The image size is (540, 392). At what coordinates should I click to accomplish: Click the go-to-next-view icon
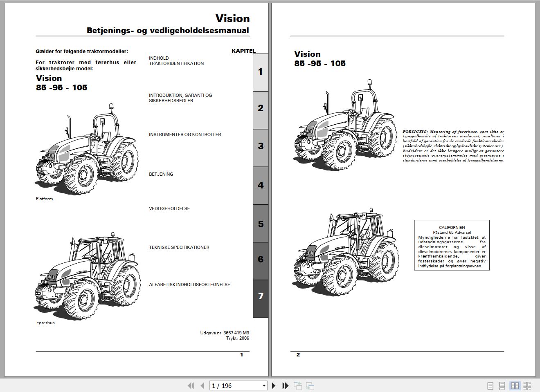[310, 385]
